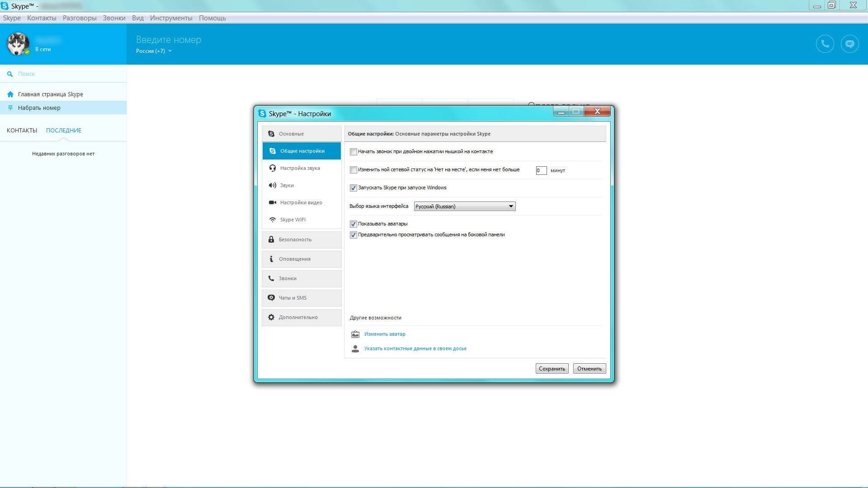Viewport: 868px width, 488px height.
Task: Select Главная страница Skype in sidebar
Action: (x=63, y=94)
